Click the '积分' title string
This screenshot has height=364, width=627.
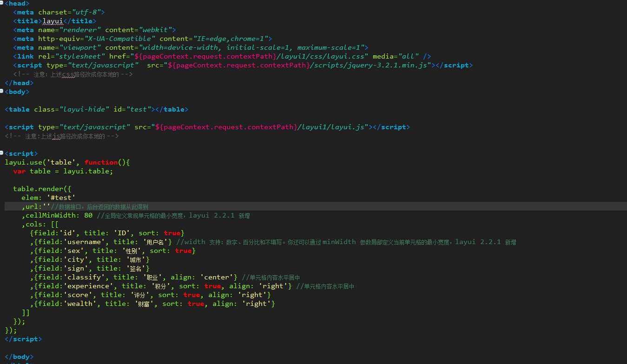click(161, 286)
